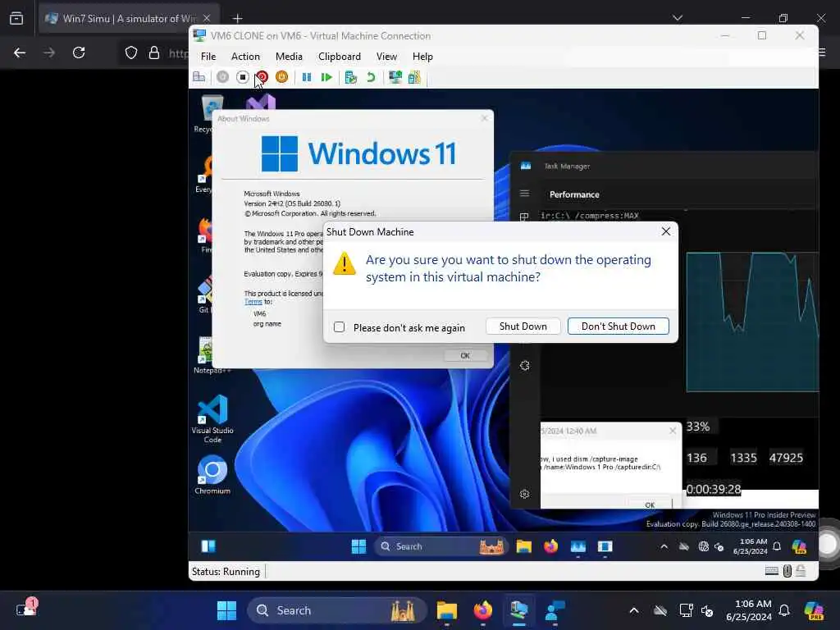Pause the virtual machine from toolbar
Image resolution: width=840 pixels, height=630 pixels.
[307, 77]
